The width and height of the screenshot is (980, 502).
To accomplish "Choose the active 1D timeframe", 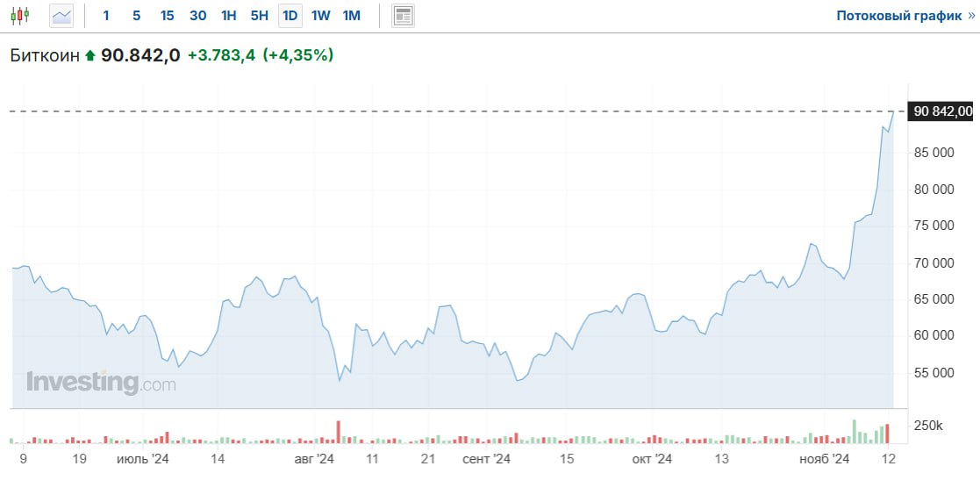I will 290,16.
